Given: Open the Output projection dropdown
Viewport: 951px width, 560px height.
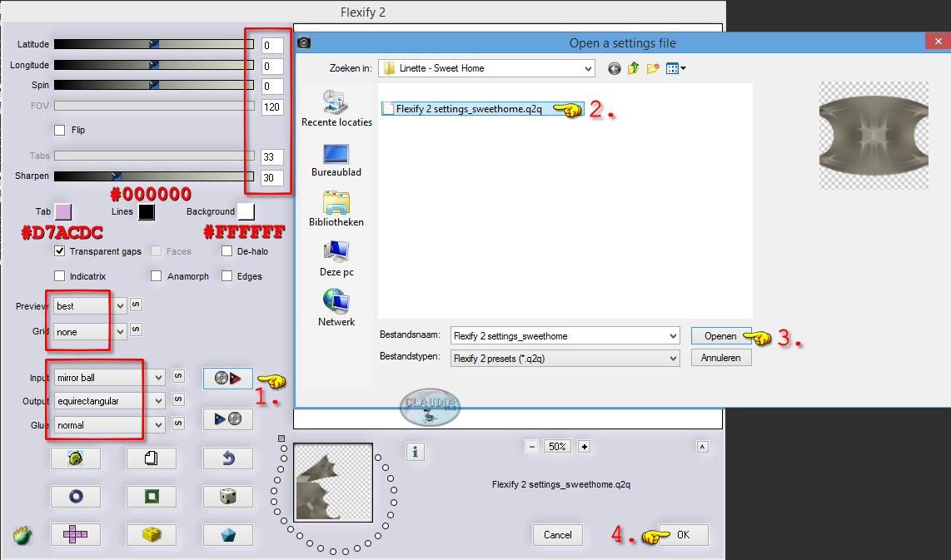Looking at the screenshot, I should [x=109, y=401].
